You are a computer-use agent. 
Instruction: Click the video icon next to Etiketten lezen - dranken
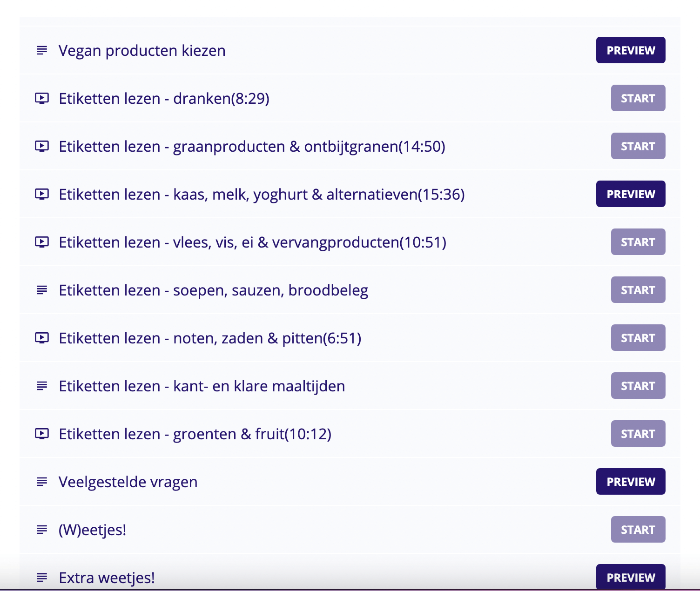tap(42, 98)
